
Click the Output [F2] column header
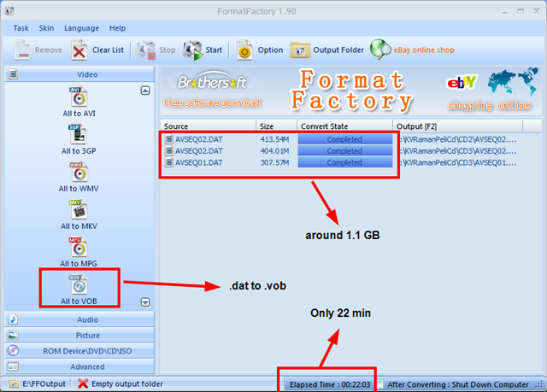(458, 126)
